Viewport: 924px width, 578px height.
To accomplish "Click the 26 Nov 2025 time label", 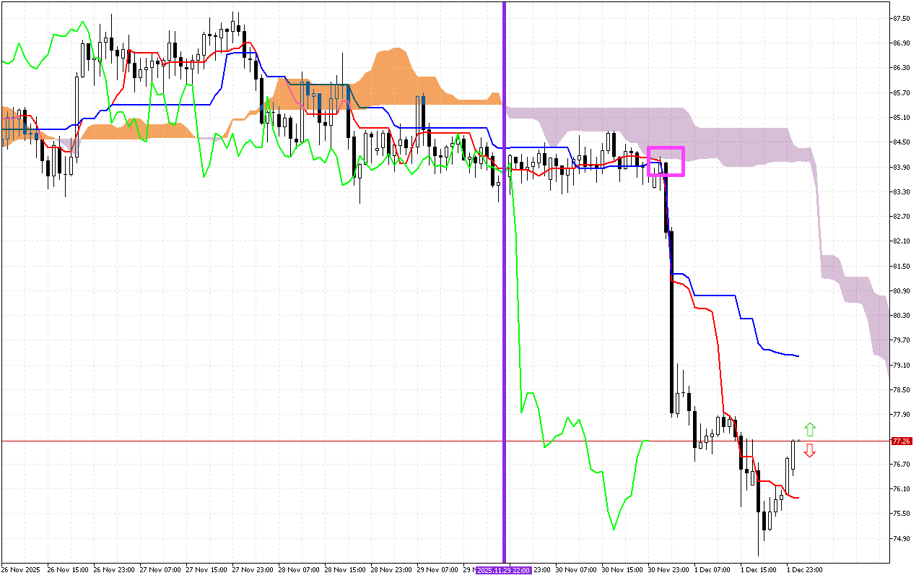I will (20, 570).
